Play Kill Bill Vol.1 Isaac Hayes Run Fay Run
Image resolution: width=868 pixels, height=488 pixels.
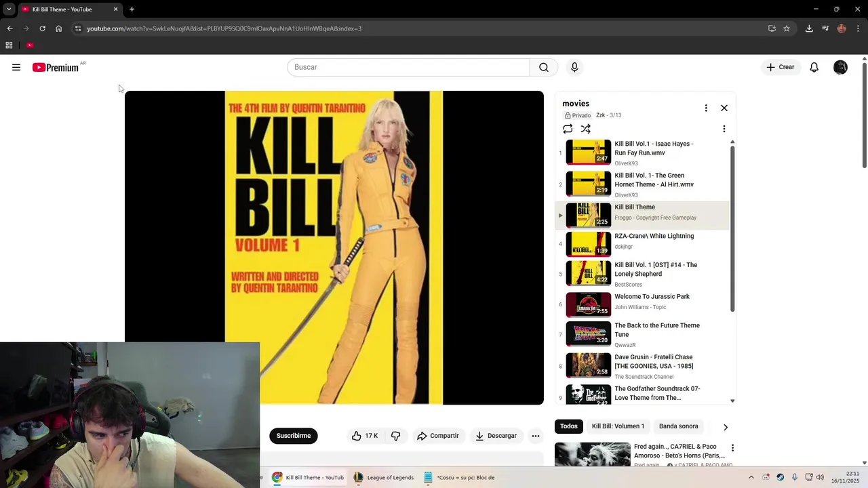point(642,153)
